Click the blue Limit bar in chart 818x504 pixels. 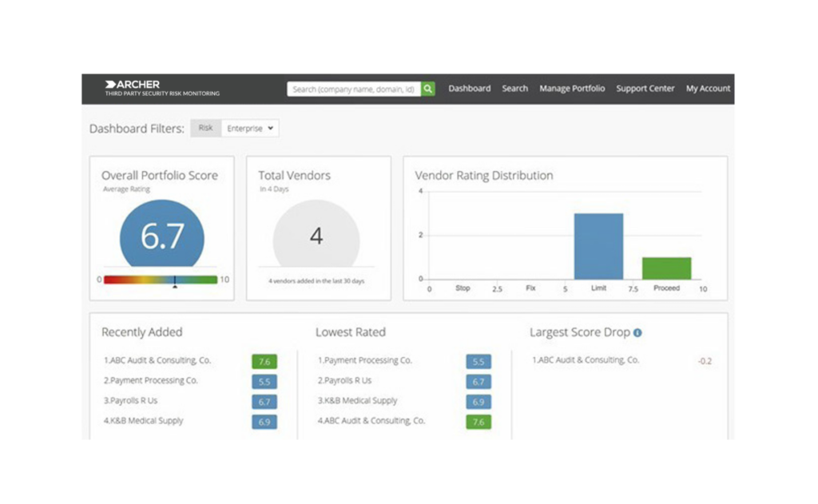click(598, 247)
